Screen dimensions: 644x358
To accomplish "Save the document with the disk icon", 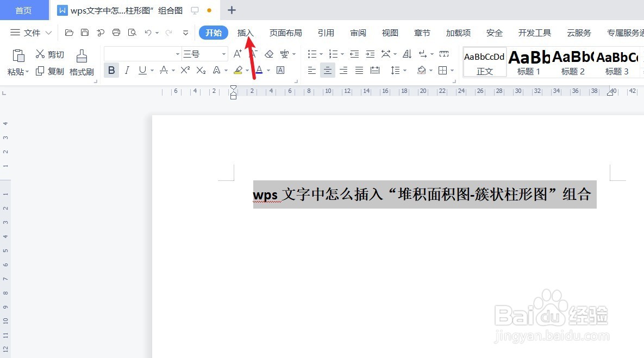I will [85, 33].
